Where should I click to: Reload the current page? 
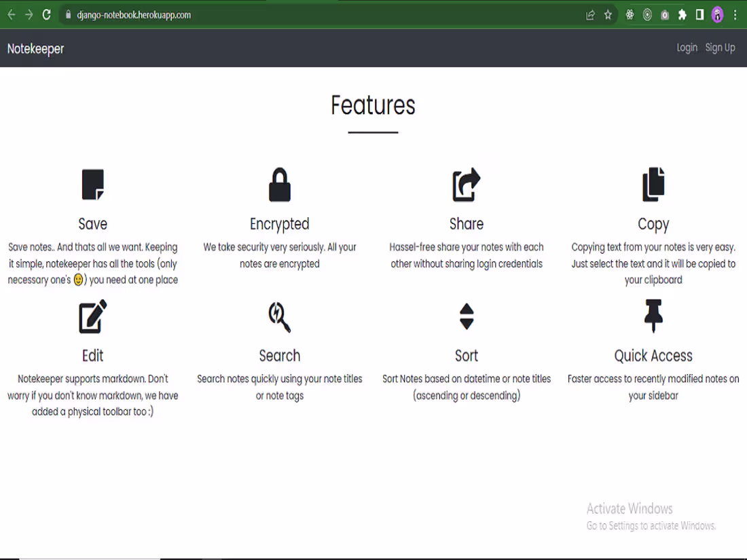[x=46, y=14]
